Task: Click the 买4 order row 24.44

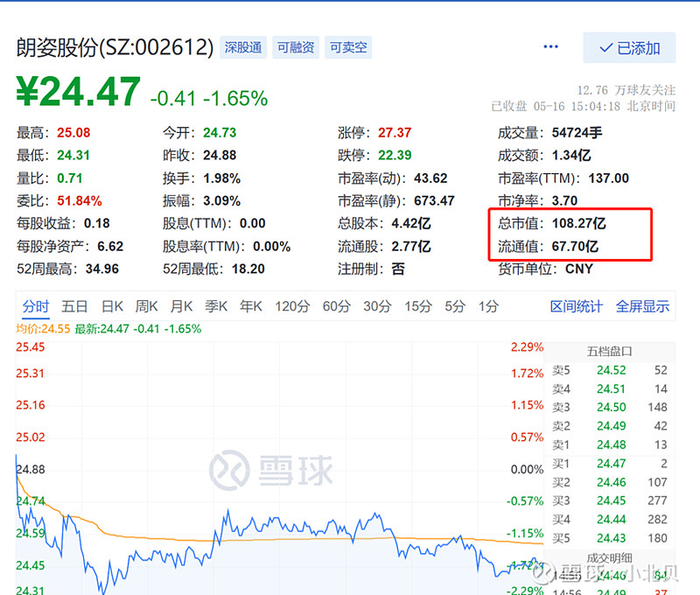Action: [x=610, y=520]
